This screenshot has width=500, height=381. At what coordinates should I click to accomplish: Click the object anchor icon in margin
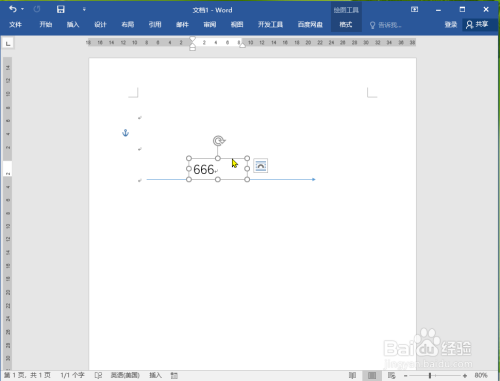tap(125, 133)
